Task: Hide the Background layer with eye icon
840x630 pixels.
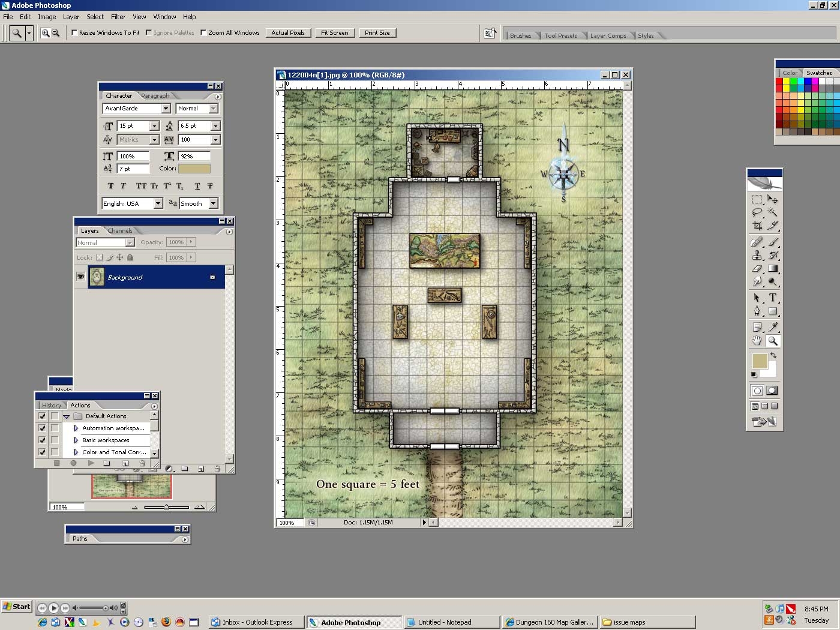Action: [x=80, y=277]
